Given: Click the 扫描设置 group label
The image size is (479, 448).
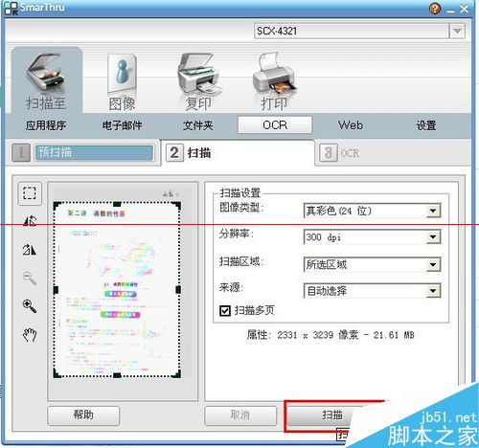Looking at the screenshot, I should [x=240, y=193].
